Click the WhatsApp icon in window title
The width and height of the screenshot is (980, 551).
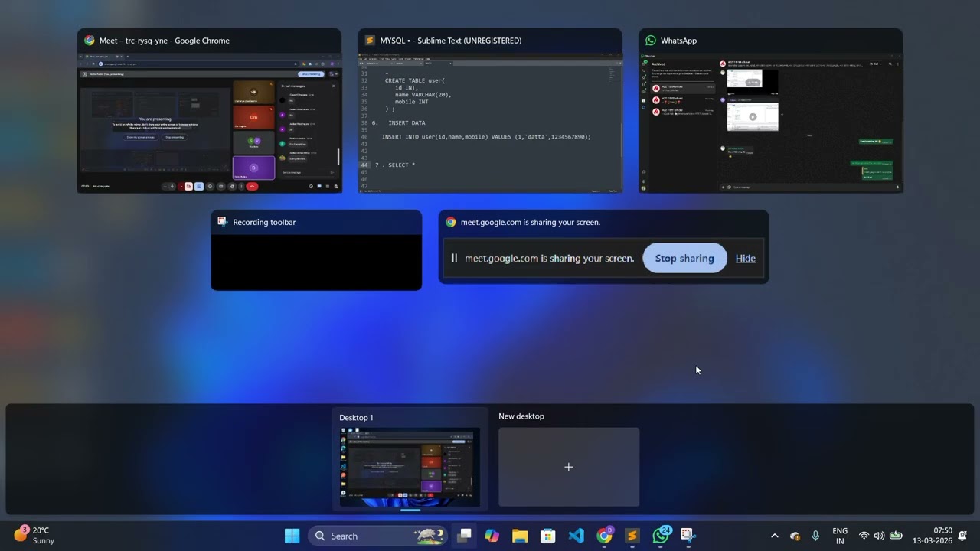(x=651, y=41)
